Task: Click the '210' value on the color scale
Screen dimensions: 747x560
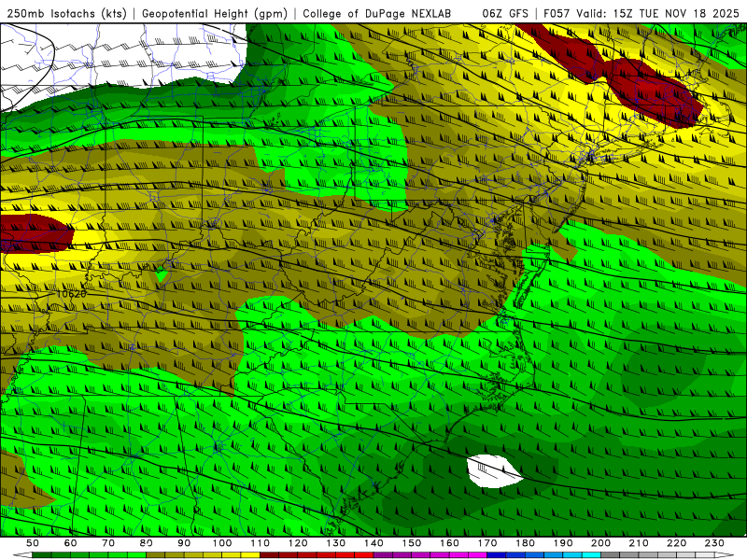Action: pos(639,543)
